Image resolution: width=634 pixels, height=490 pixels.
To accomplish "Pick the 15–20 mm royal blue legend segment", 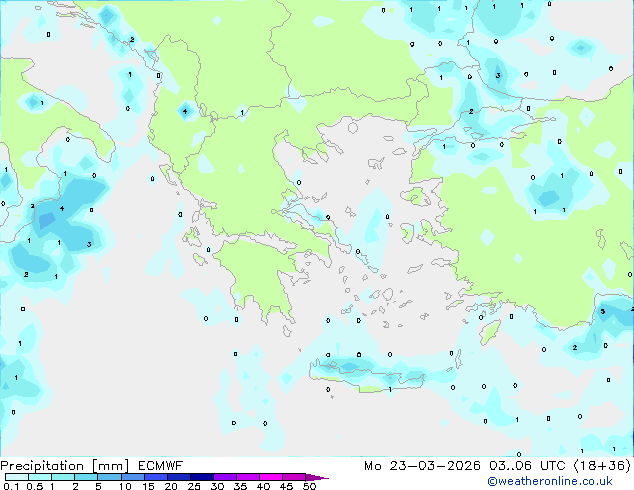I will [155, 477].
